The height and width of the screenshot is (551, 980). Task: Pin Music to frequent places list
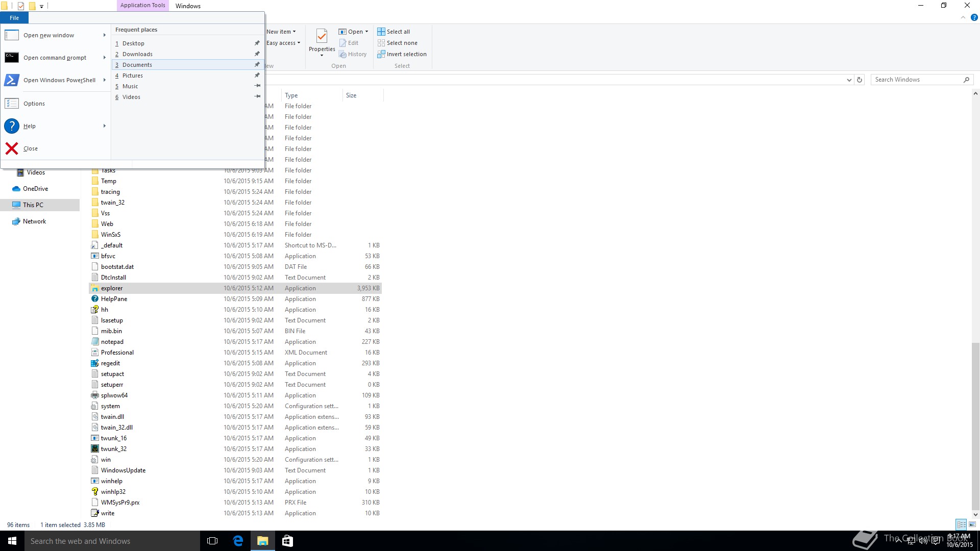257,86
